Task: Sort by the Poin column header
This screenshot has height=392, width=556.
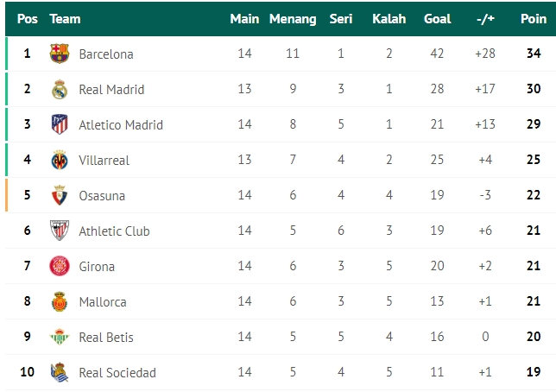Action: pos(534,19)
